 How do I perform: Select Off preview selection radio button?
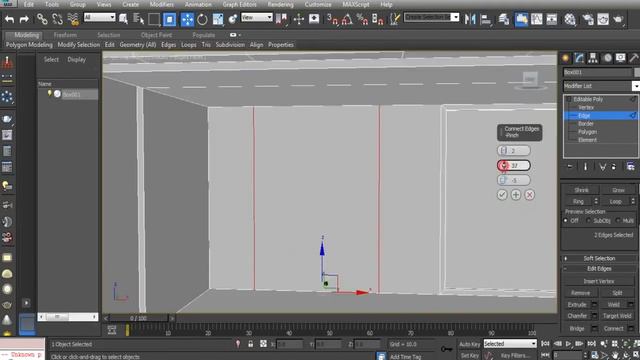coord(566,220)
